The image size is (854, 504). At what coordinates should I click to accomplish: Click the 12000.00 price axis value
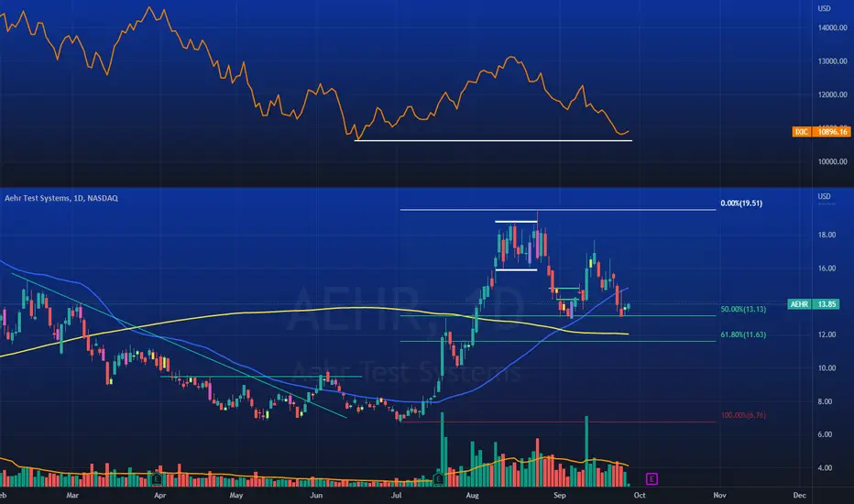point(832,94)
